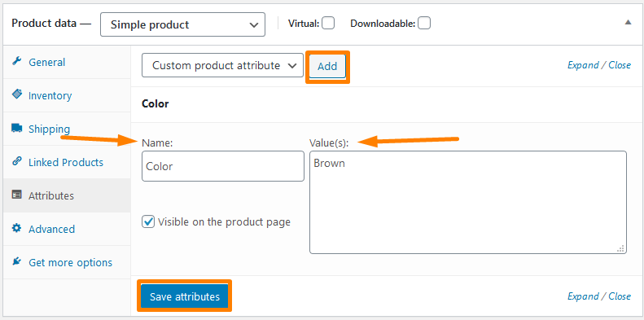
Task: Click the Attributes tab list icon
Action: 16,195
